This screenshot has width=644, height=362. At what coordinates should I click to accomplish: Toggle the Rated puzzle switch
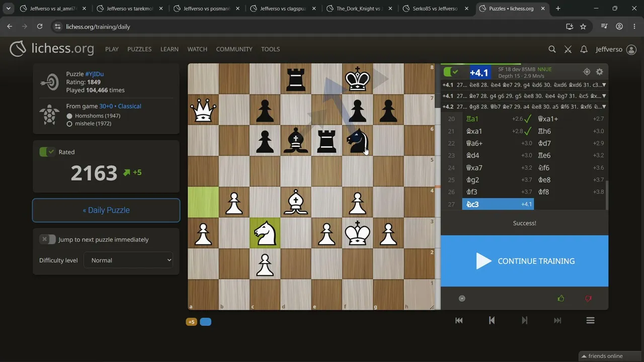[47, 152]
